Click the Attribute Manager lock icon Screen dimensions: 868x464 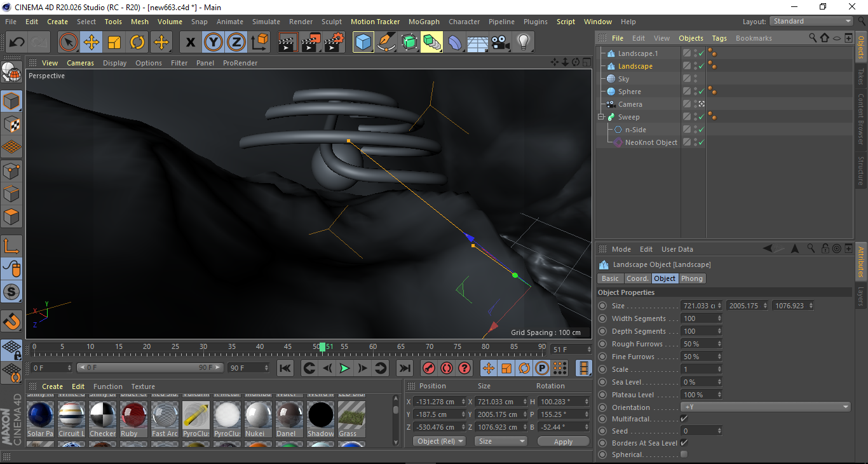[x=825, y=249]
